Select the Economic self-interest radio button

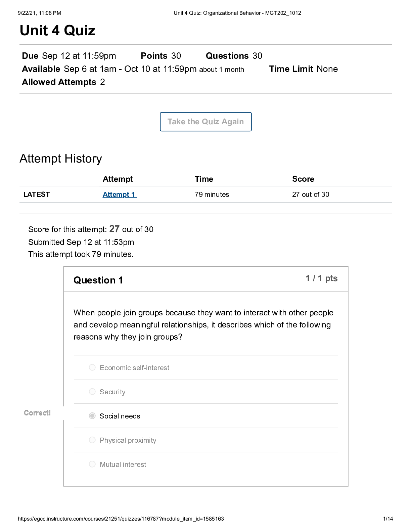(x=92, y=367)
